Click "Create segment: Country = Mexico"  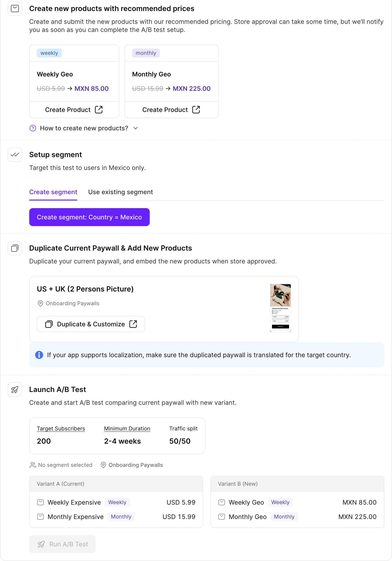click(89, 217)
